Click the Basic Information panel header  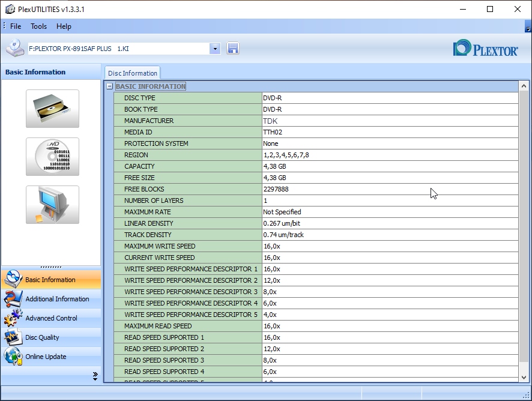51,72
